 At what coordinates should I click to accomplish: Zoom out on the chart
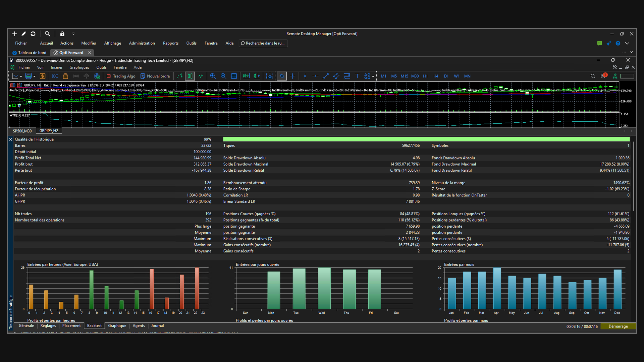coord(223,76)
